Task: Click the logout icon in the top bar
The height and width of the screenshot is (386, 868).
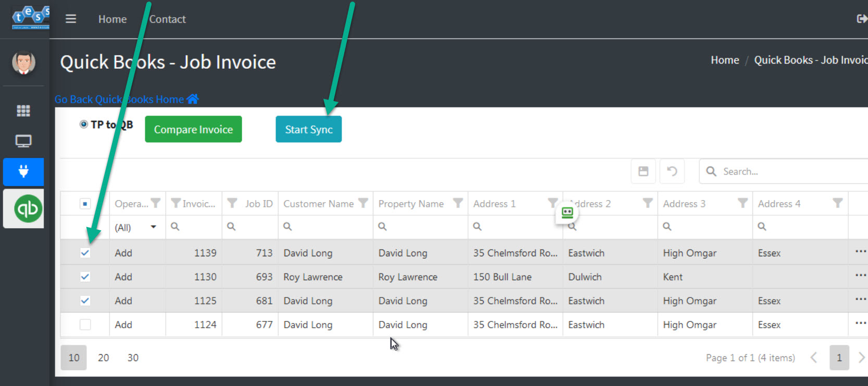Action: (x=862, y=19)
